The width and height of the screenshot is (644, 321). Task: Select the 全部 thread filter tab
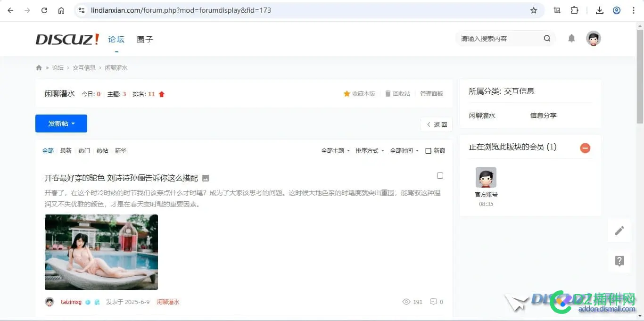click(x=48, y=151)
